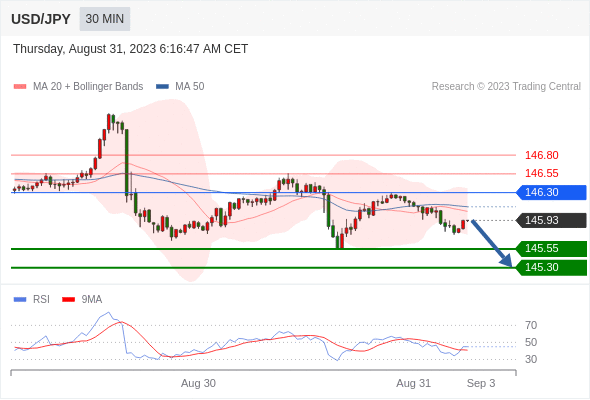Click the green 145.55 support price tag

551,248
